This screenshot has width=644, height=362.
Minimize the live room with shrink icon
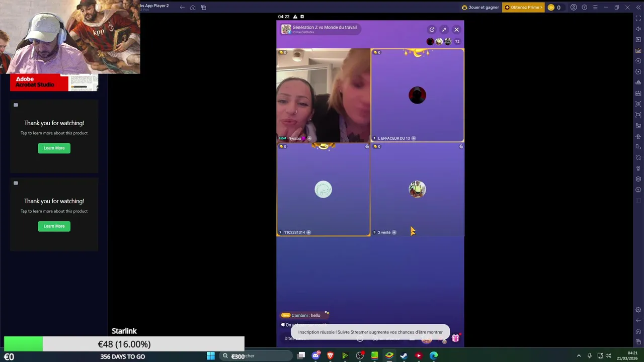(444, 30)
